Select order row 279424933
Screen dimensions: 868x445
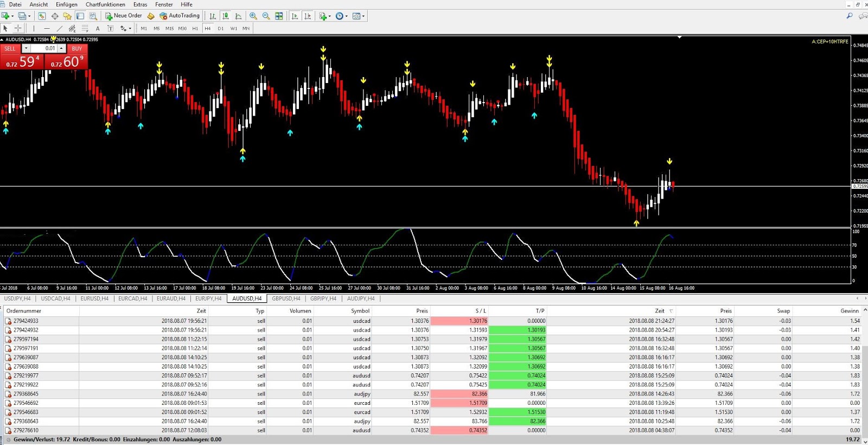click(432, 321)
